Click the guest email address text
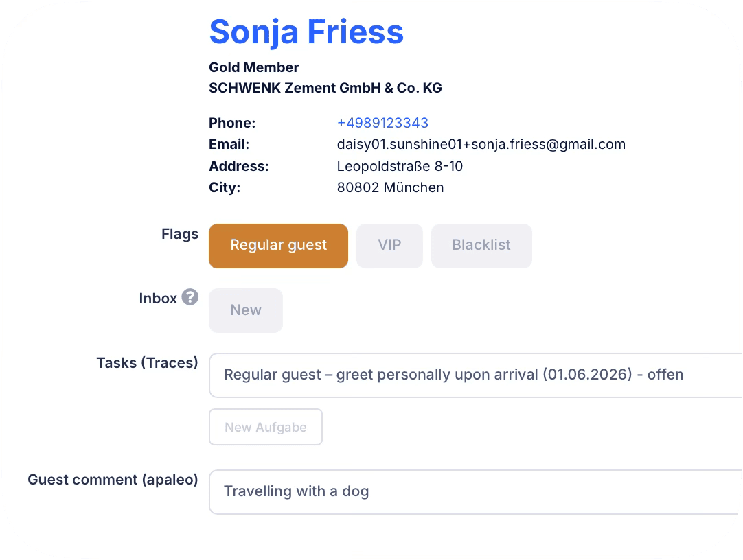This screenshot has height=560, width=743. click(481, 144)
